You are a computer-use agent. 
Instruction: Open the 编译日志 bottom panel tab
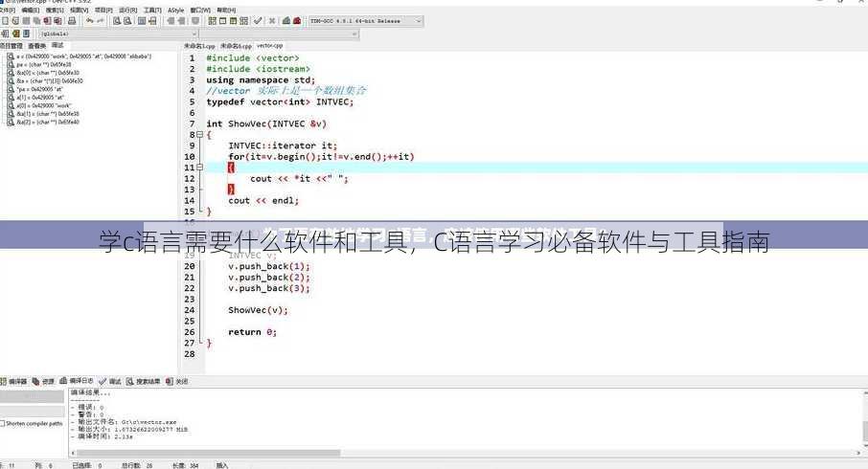[77, 381]
